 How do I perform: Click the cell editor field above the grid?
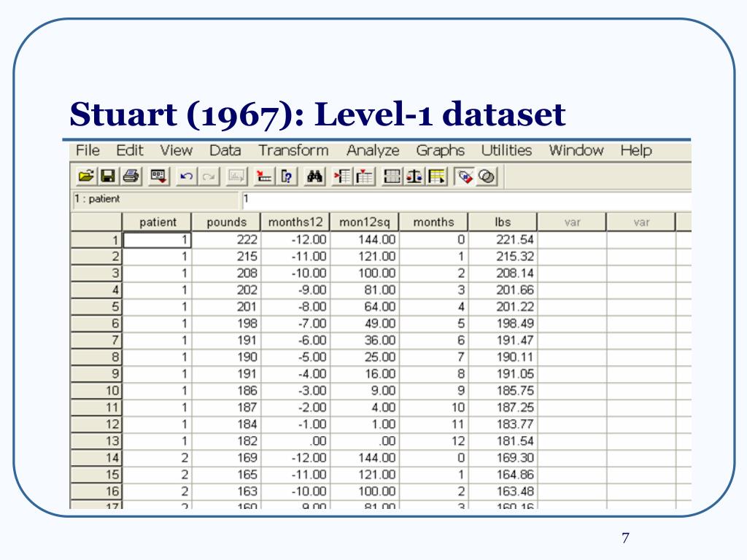click(466, 200)
